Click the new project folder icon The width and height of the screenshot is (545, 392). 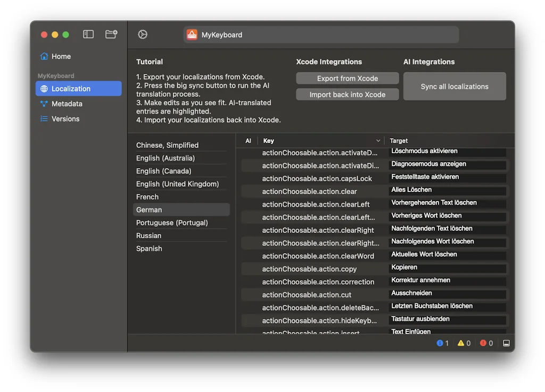point(111,35)
